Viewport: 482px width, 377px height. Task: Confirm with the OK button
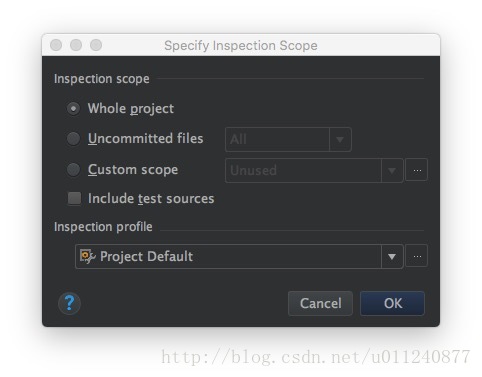click(x=392, y=303)
